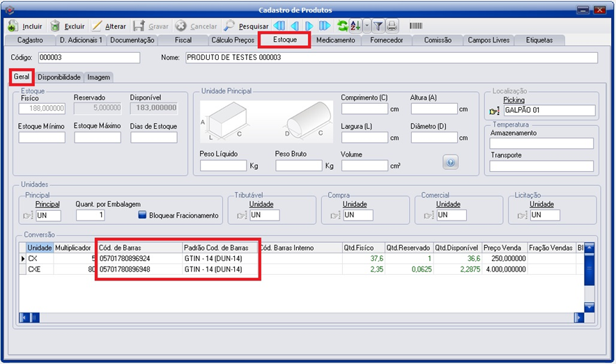
Task: Click the Alterar pencil button
Action: (109, 26)
